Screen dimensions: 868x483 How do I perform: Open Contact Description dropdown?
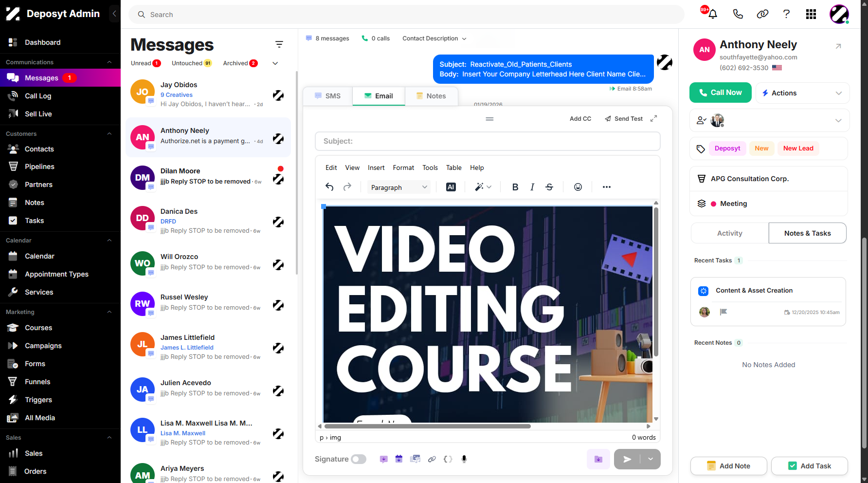click(x=434, y=38)
